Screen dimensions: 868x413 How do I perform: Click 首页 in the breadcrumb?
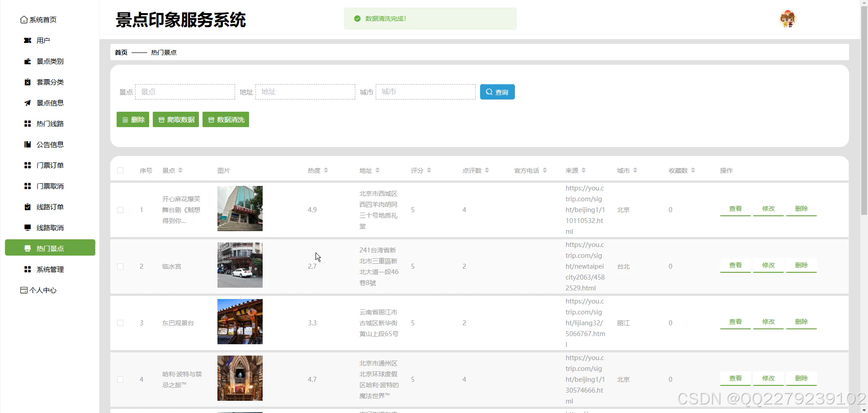tap(121, 52)
